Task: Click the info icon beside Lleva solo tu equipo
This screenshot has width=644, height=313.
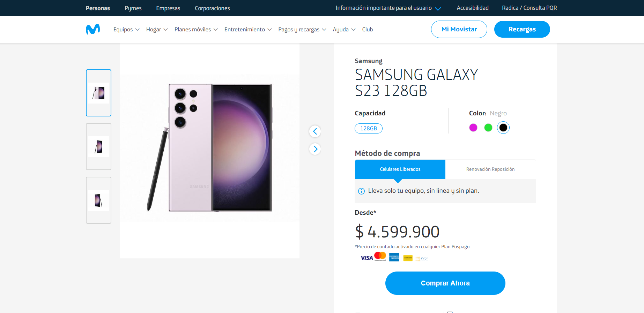Action: tap(361, 191)
